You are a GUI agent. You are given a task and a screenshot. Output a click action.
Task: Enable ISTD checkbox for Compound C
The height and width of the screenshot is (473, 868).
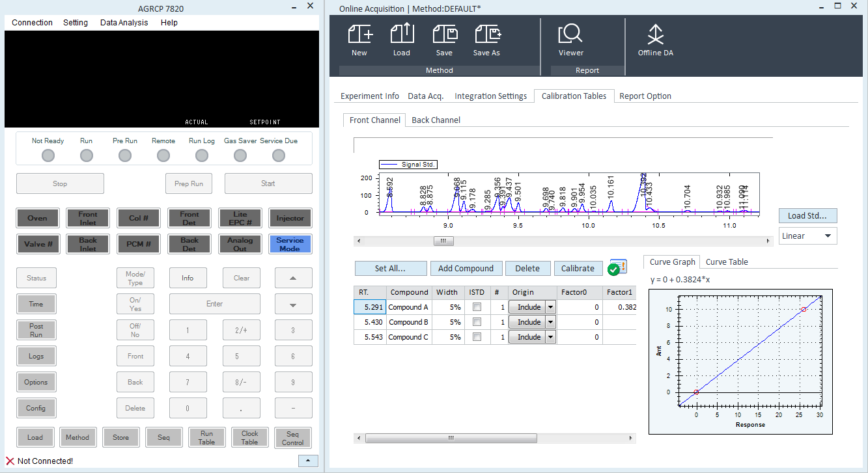tap(477, 337)
